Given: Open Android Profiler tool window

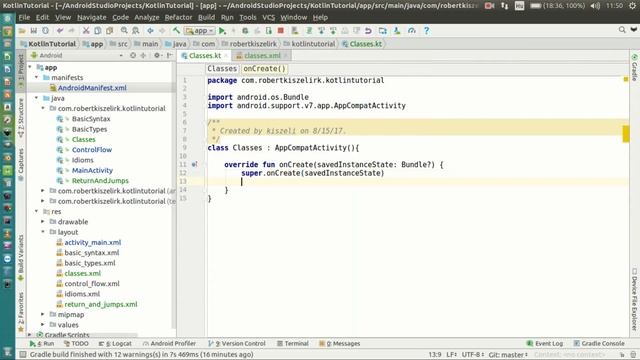Looking at the screenshot, I should click(x=169, y=344).
